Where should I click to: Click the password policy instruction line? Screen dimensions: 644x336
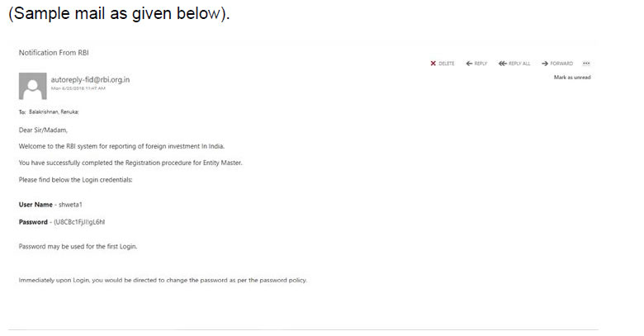tap(163, 280)
